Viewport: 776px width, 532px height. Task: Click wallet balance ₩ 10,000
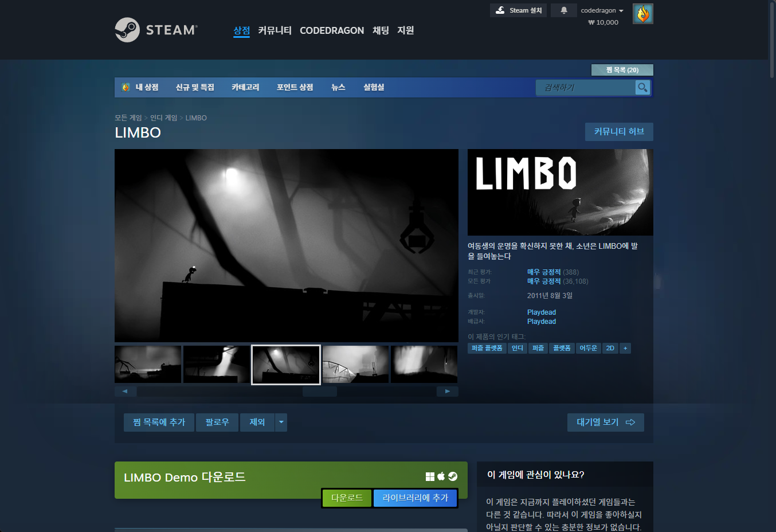coord(603,22)
